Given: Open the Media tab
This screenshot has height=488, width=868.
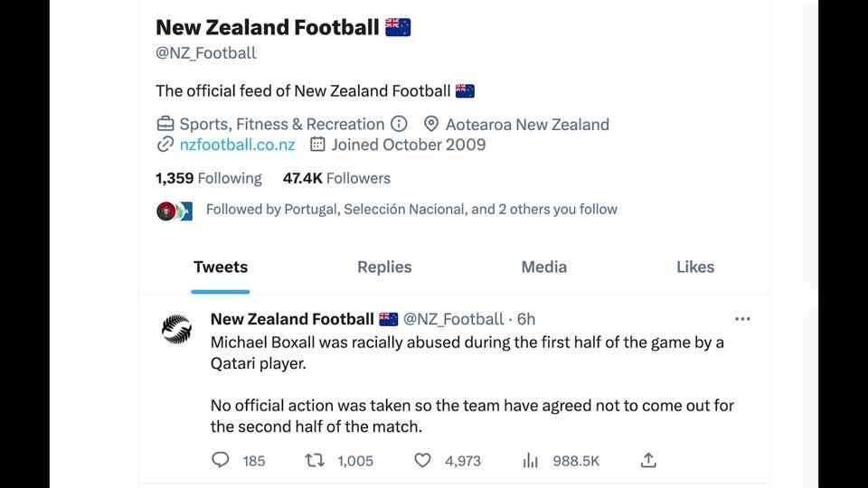Looking at the screenshot, I should 544,267.
